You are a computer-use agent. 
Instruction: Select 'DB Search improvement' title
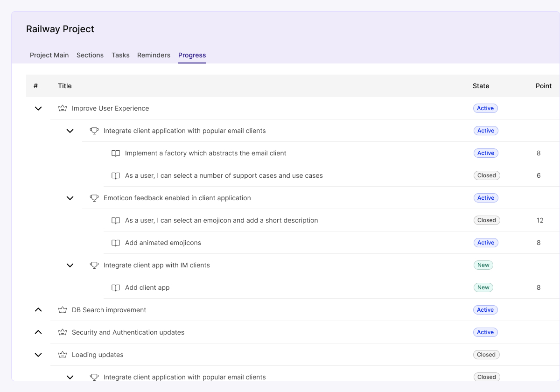pyautogui.click(x=109, y=310)
